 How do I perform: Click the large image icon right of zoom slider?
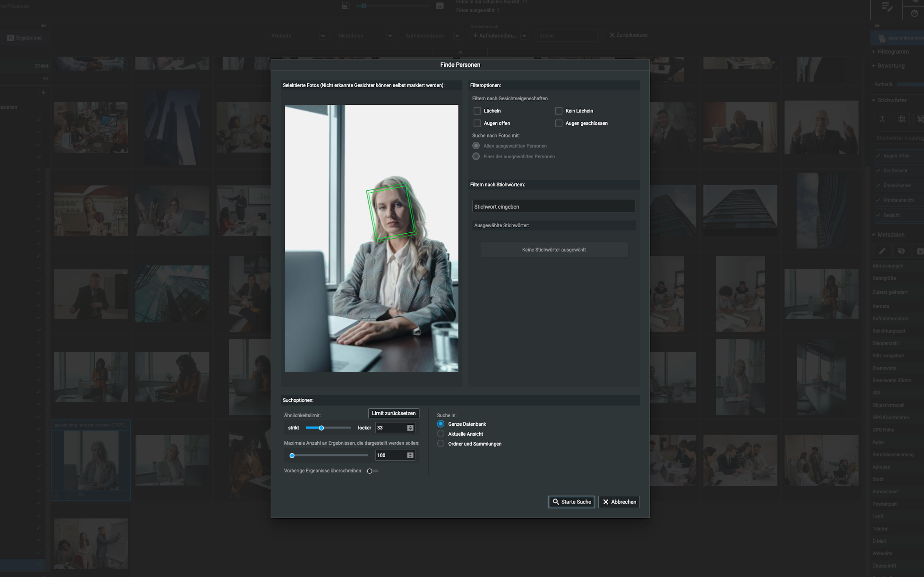point(440,6)
